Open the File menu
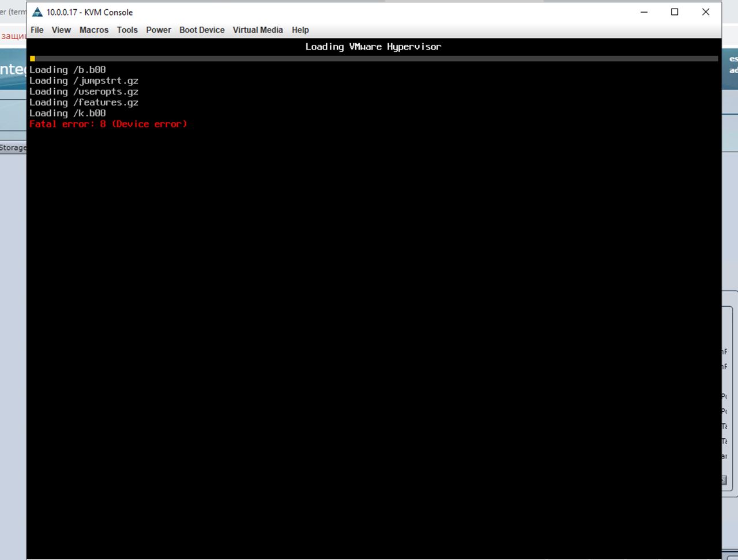The width and height of the screenshot is (738, 560). click(x=37, y=30)
